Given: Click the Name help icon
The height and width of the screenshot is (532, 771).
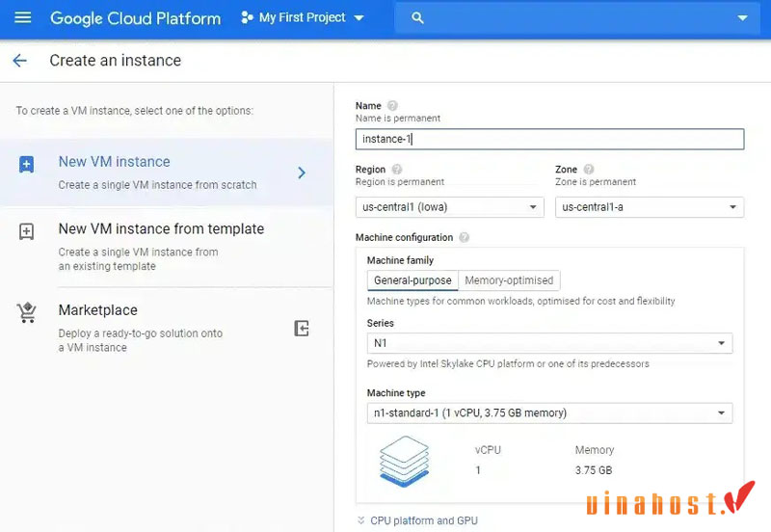Looking at the screenshot, I should (392, 106).
